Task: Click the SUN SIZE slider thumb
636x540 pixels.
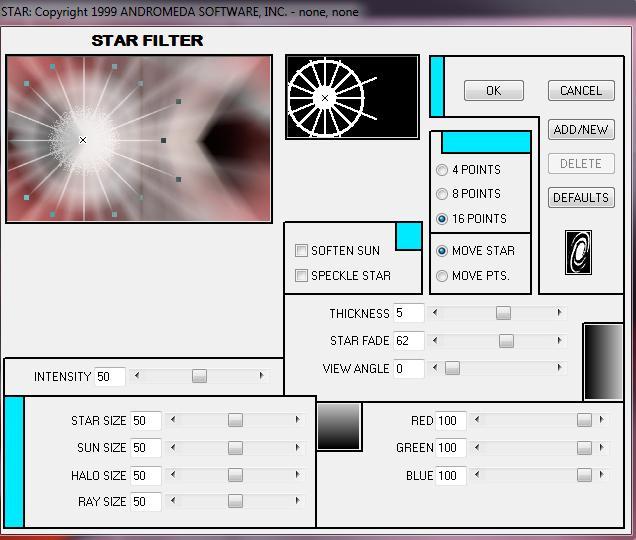Action: (235, 447)
